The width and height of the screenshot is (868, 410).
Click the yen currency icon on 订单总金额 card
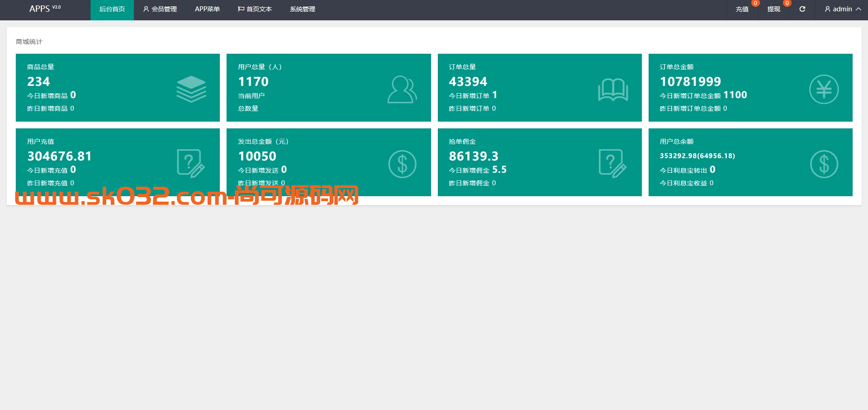pyautogui.click(x=824, y=90)
